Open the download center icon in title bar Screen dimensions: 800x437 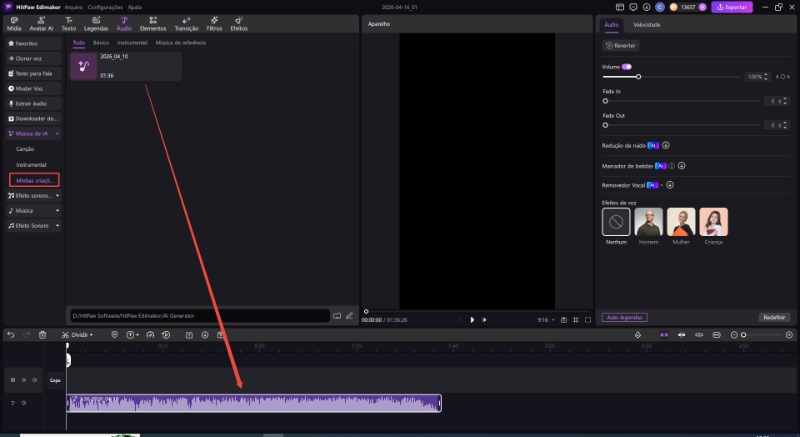(x=646, y=7)
